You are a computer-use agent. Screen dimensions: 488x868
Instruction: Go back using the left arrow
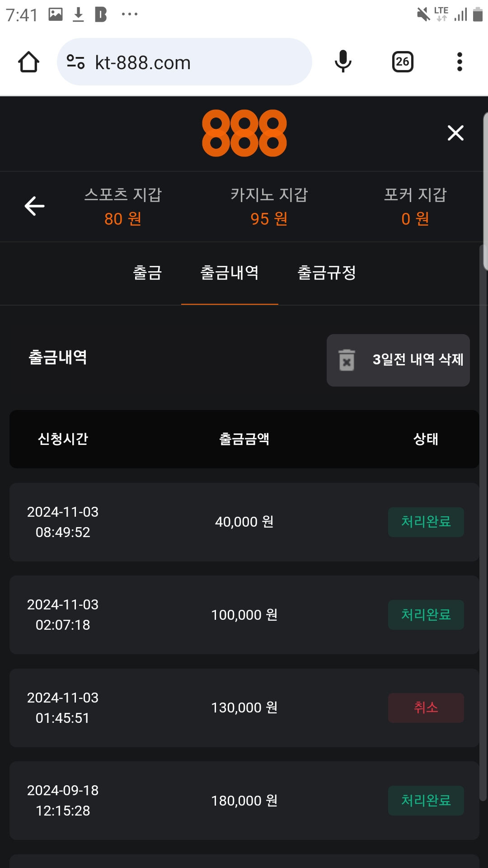[x=34, y=206]
